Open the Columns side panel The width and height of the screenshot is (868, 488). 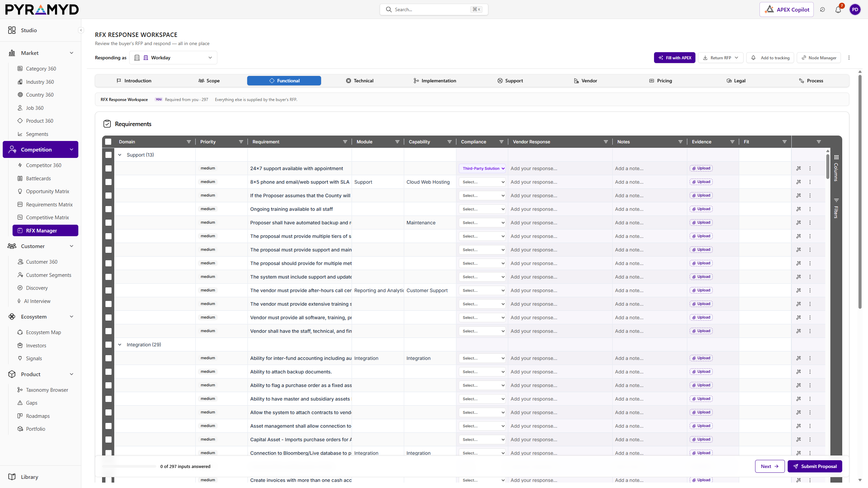836,168
